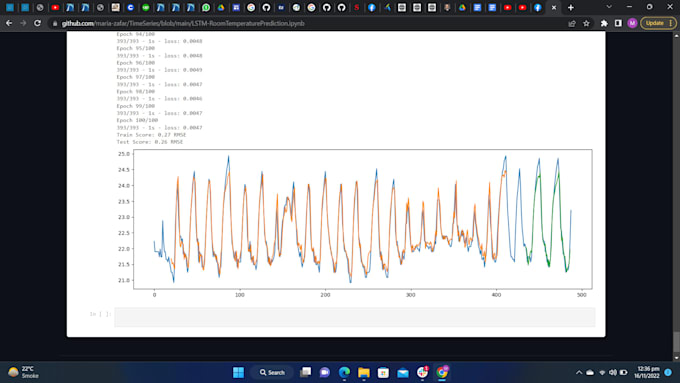The width and height of the screenshot is (680, 383).
Task: Open the Windows Start menu
Action: pos(238,372)
